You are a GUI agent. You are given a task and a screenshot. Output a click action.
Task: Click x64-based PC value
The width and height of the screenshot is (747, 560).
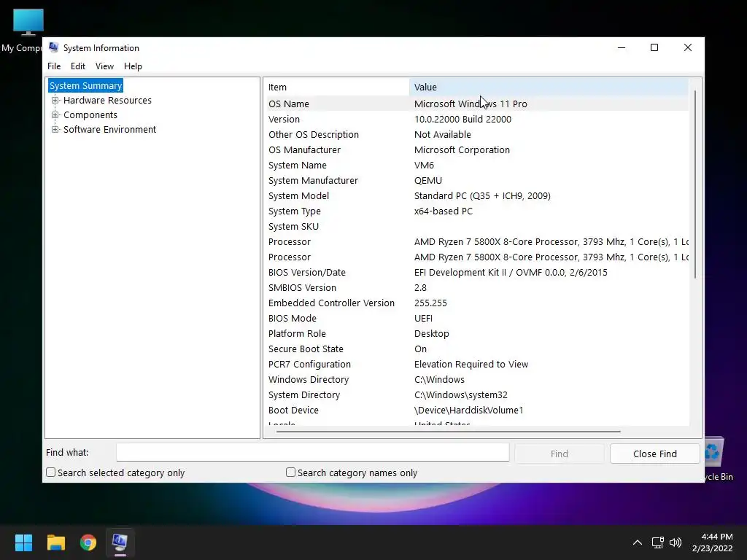coord(443,211)
